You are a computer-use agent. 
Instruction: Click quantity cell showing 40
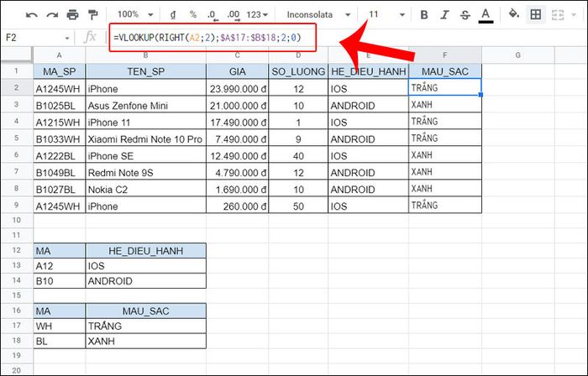(x=298, y=156)
